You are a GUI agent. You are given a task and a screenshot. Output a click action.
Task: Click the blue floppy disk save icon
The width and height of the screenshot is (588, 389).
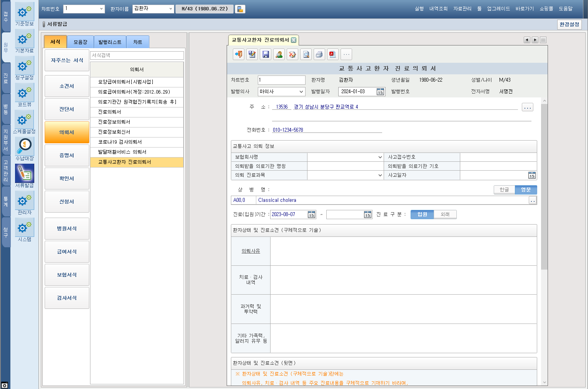tap(266, 54)
